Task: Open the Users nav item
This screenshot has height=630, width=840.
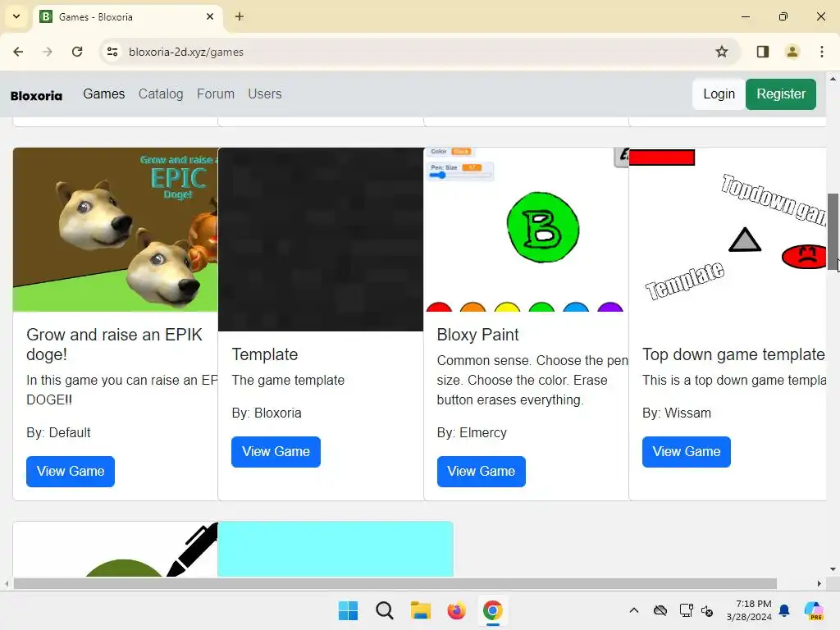Action: 265,94
